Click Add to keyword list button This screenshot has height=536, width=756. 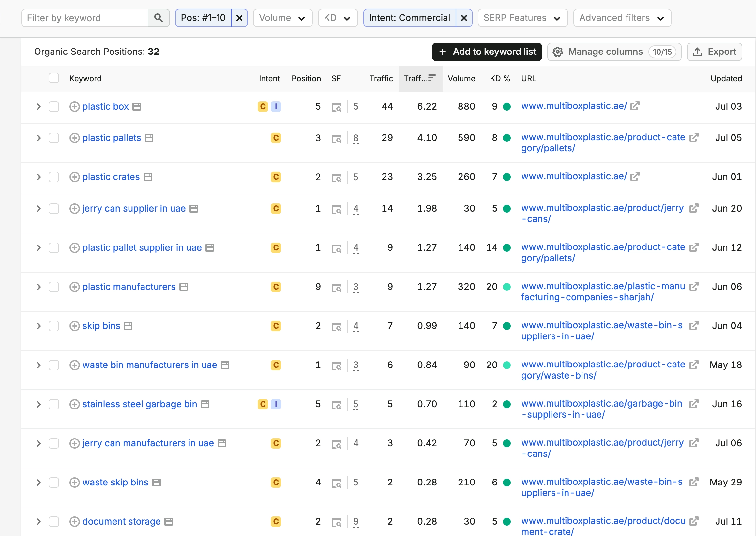pyautogui.click(x=487, y=52)
